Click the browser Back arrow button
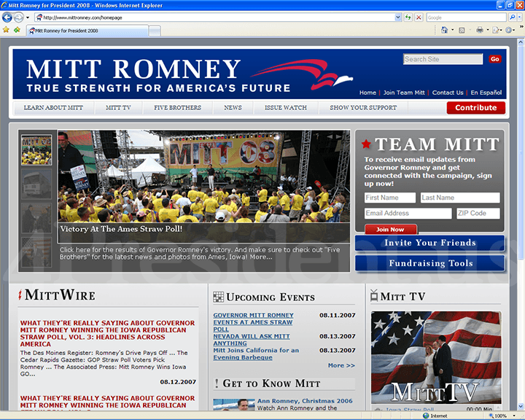 click(x=7, y=17)
